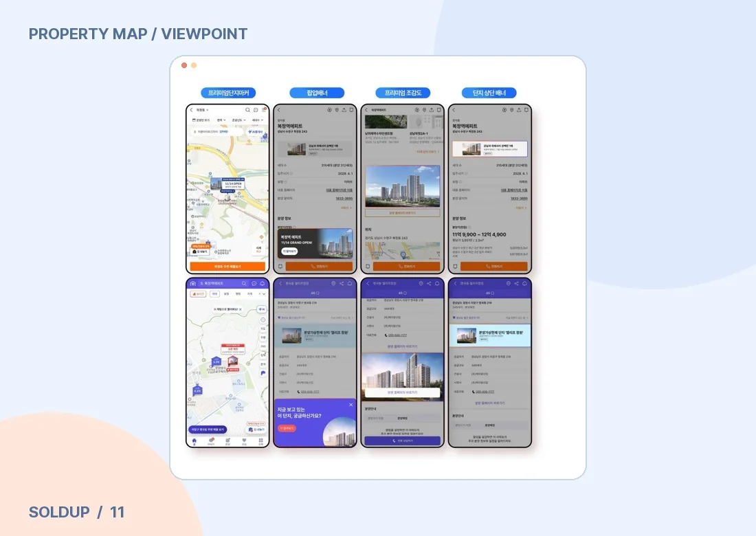Viewport: 756px width, 536px height.
Task: Tap the search magnifier in the orange map screen header
Action: tap(248, 110)
